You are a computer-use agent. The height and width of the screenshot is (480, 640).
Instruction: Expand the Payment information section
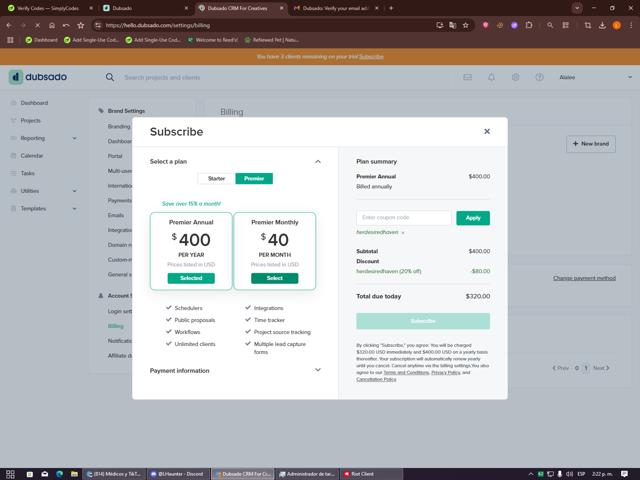(x=318, y=370)
